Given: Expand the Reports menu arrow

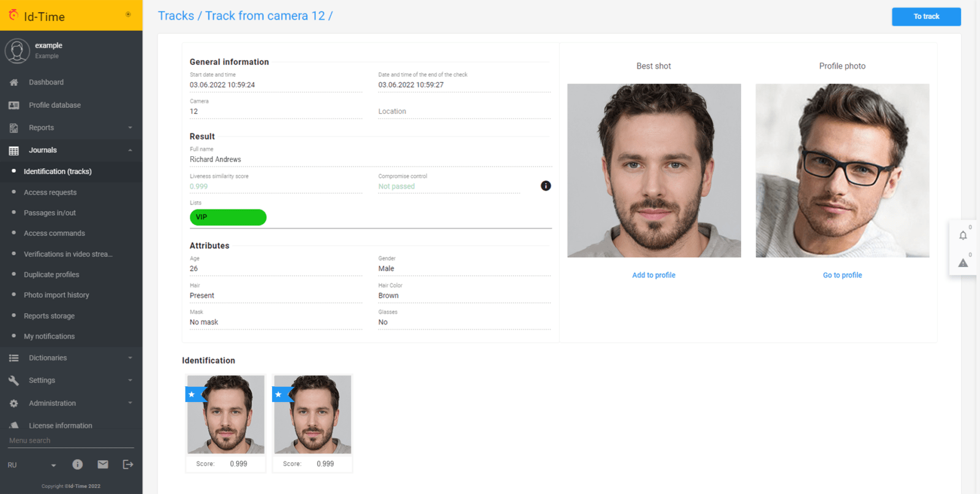Looking at the screenshot, I should tap(130, 127).
